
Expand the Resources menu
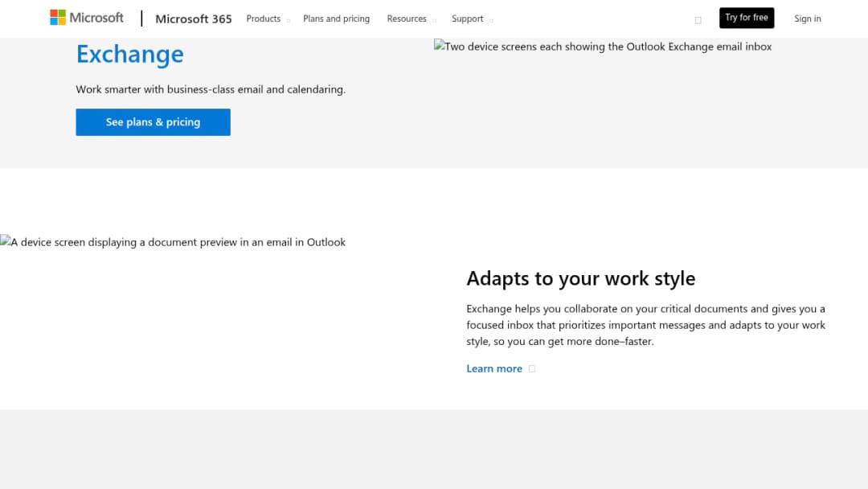tap(411, 18)
